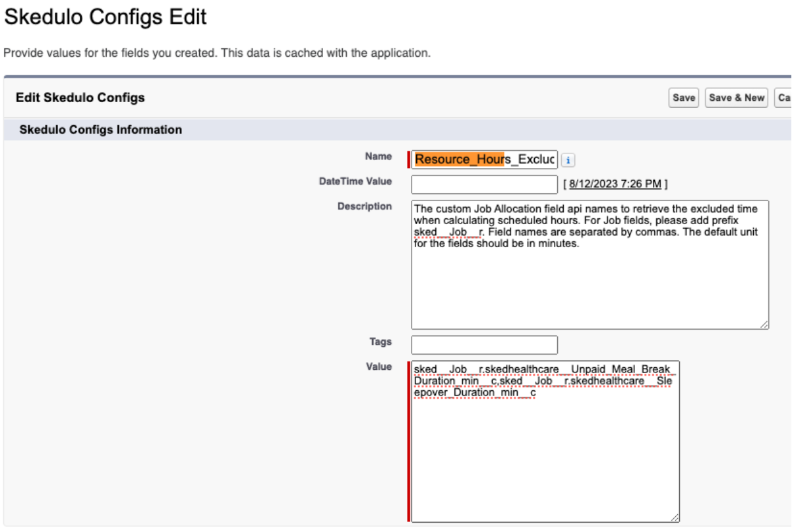
Task: Click the Value textarea resize grip
Action: [675, 517]
